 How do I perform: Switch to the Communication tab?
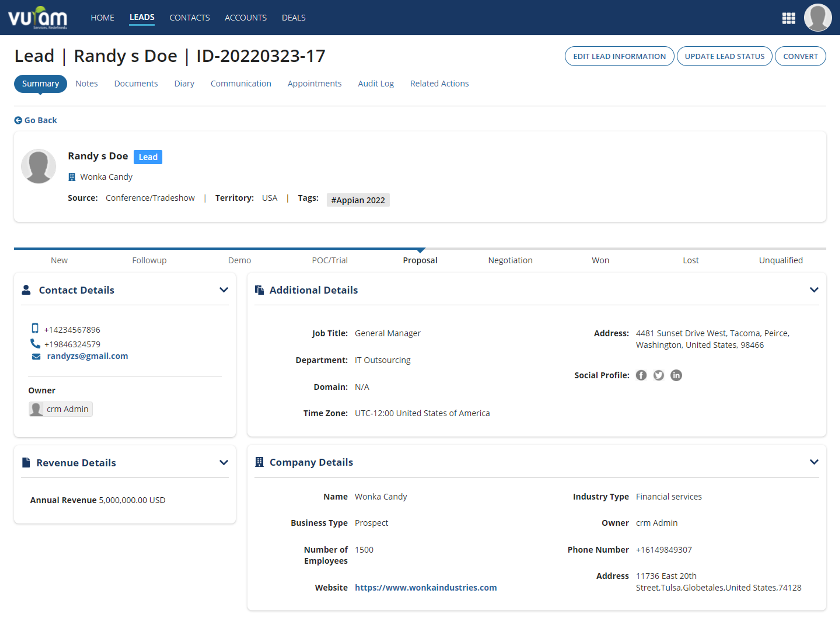coord(241,84)
